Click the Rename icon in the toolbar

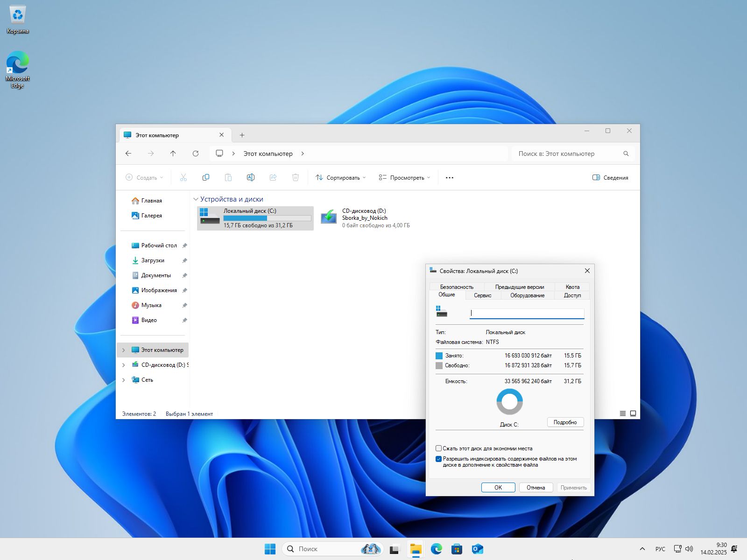(x=251, y=177)
